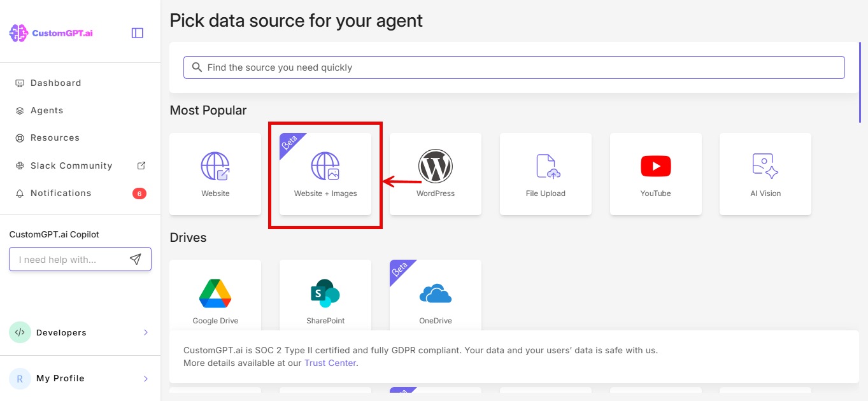The image size is (868, 401).
Task: Click the Agents layers icon
Action: click(20, 111)
